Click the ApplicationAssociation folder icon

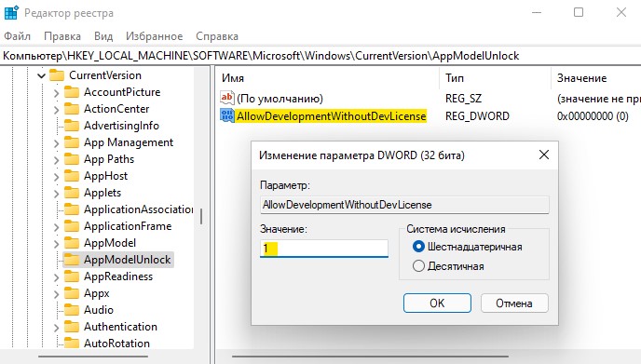tap(72, 209)
